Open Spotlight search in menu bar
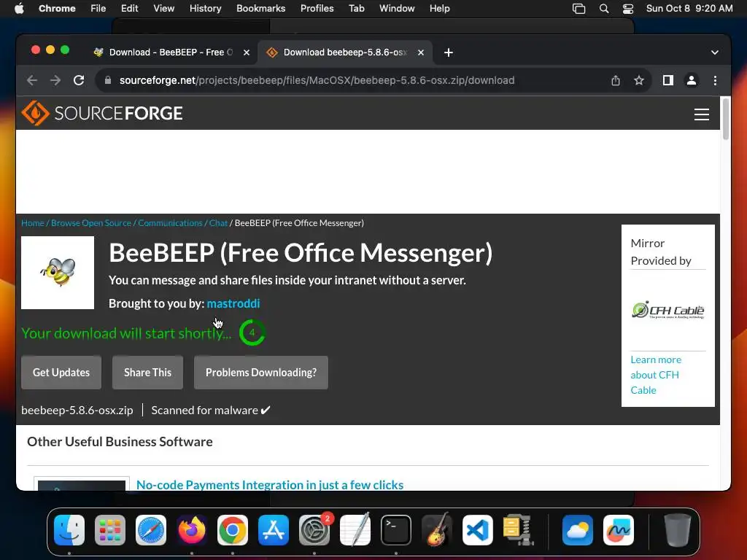Viewport: 747px width, 560px height. [603, 9]
